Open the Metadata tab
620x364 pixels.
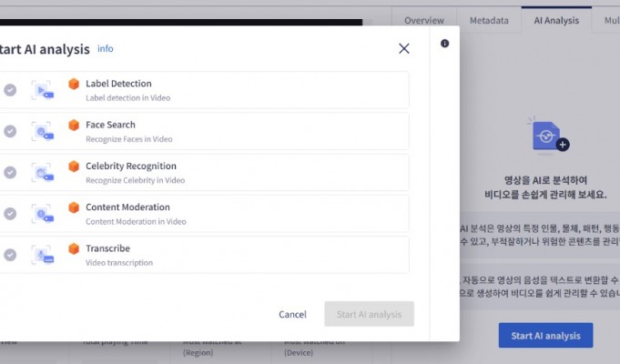pos(489,20)
